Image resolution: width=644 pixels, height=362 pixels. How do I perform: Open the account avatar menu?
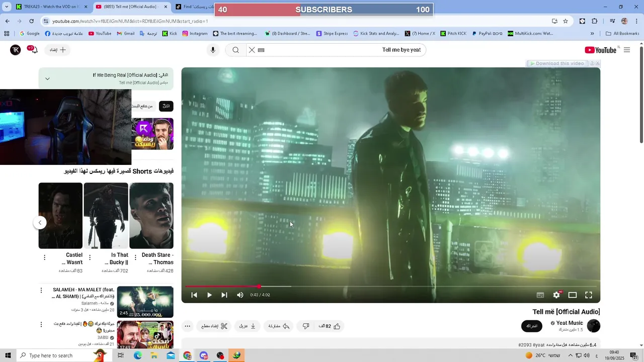16,50
